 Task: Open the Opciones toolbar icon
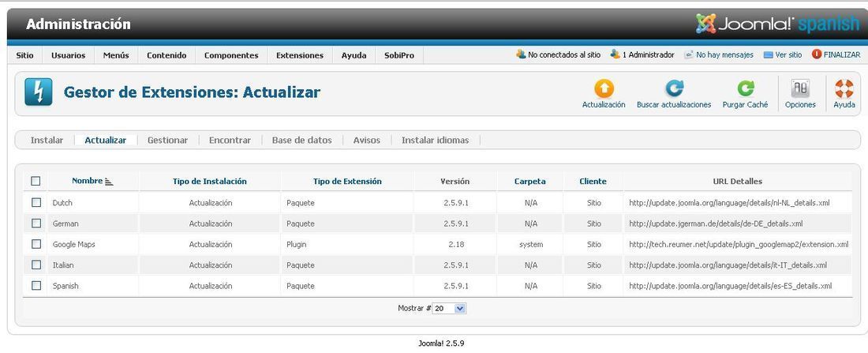[x=800, y=88]
